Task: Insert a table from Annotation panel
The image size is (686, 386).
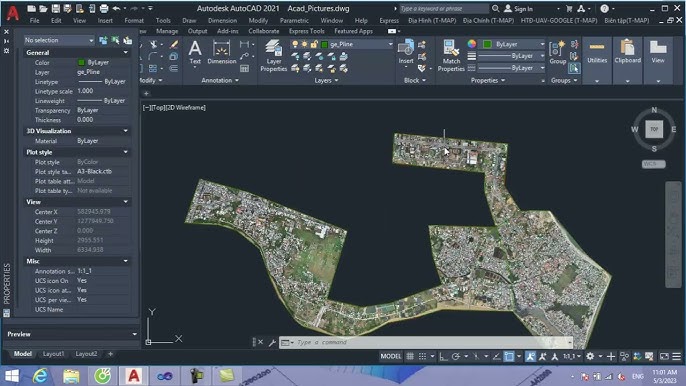Action: tap(244, 68)
